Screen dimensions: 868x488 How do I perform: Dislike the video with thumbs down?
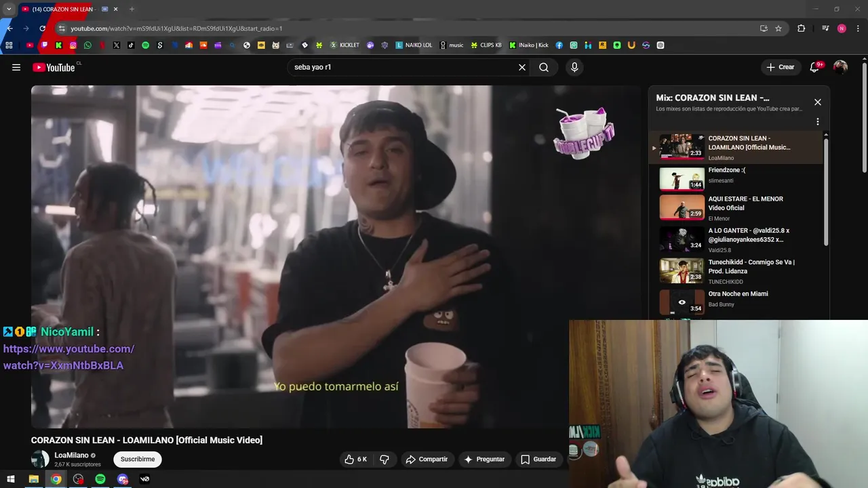point(384,459)
